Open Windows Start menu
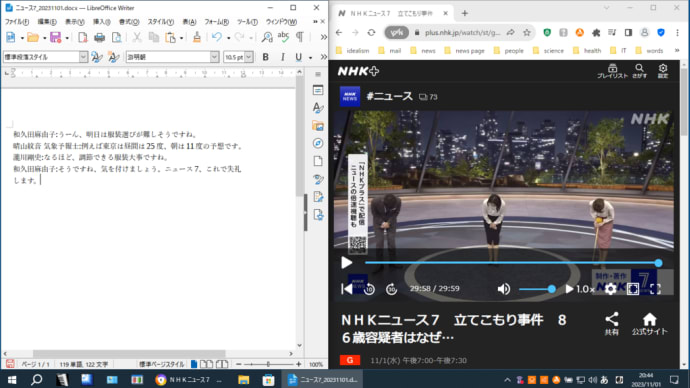Image resolution: width=690 pixels, height=388 pixels. point(12,379)
